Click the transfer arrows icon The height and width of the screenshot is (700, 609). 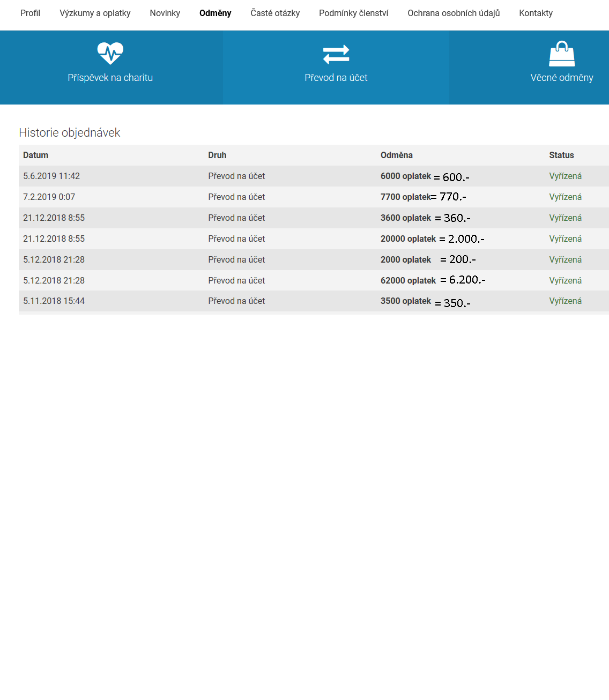[x=336, y=54]
